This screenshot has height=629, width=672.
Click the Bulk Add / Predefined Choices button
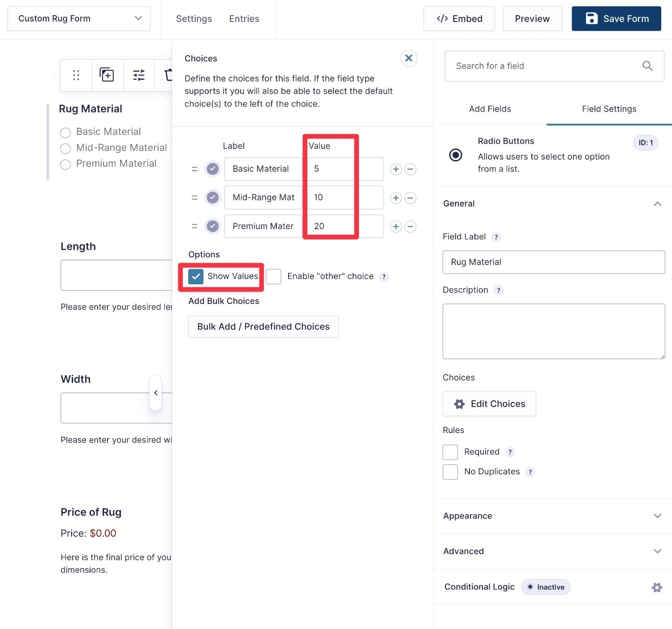pos(263,326)
